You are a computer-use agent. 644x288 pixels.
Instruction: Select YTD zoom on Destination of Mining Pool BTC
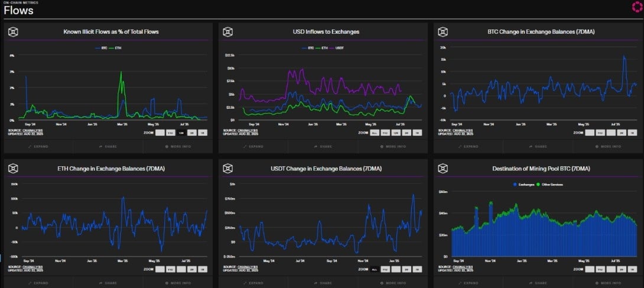600,270
